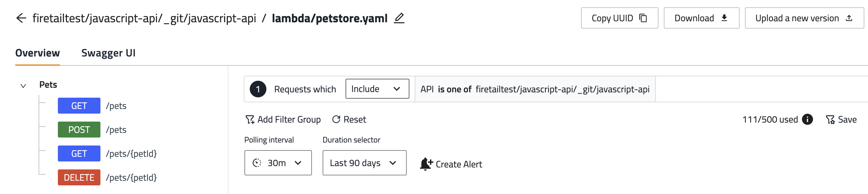
Task: Select the DELETE /pets/{petId} endpoint
Action: [79, 177]
